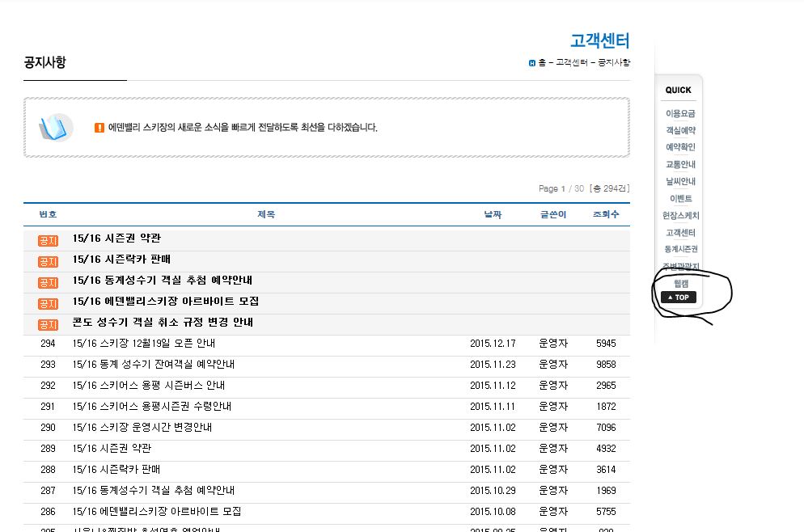Click the home icon in the breadcrumb
804x532 pixels.
(531, 63)
